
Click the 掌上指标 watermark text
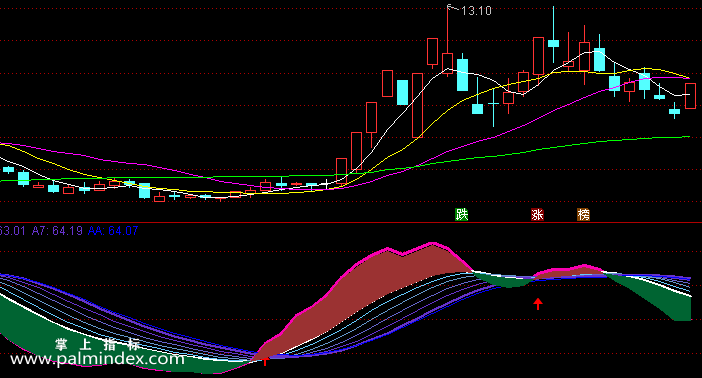click(98, 344)
